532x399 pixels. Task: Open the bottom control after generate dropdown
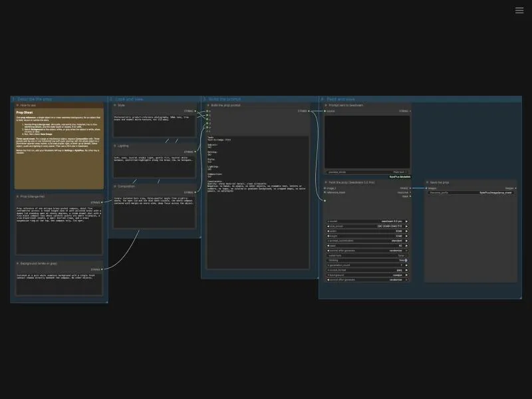point(368,280)
